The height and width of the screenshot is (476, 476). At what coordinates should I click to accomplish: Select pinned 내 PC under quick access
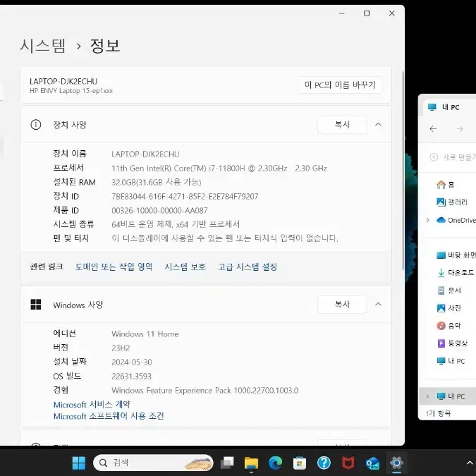click(x=451, y=361)
